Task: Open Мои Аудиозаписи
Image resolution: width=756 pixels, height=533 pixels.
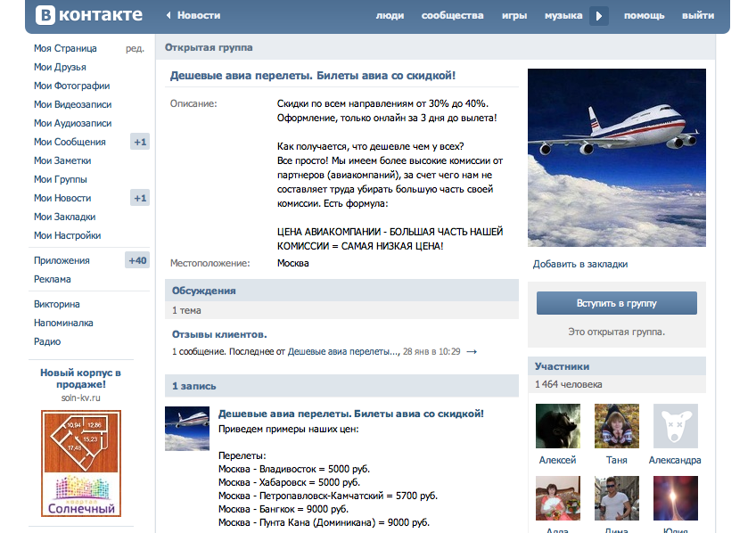Action: (x=72, y=123)
